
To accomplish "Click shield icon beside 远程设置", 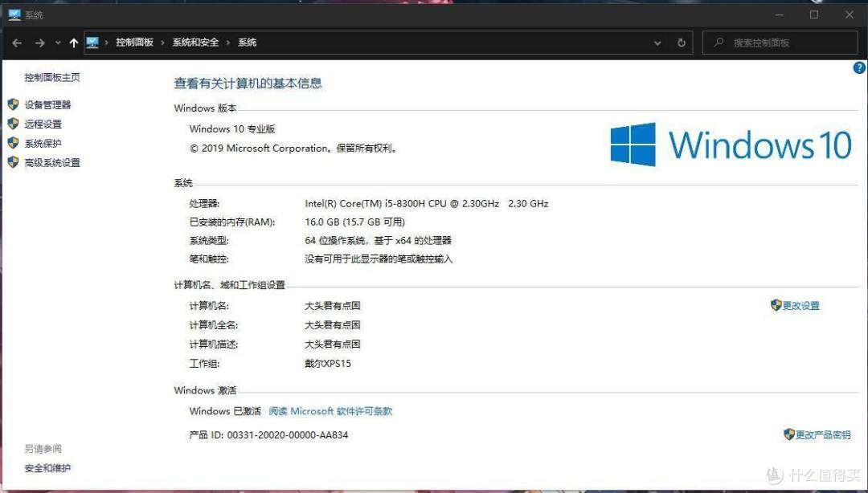I will pos(14,124).
